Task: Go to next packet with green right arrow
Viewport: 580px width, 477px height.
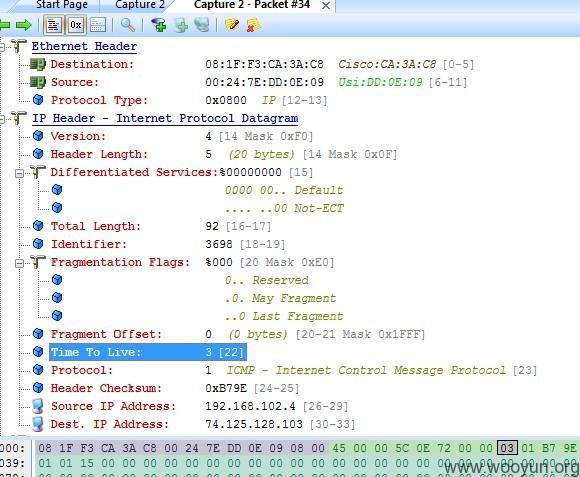Action: coord(24,25)
